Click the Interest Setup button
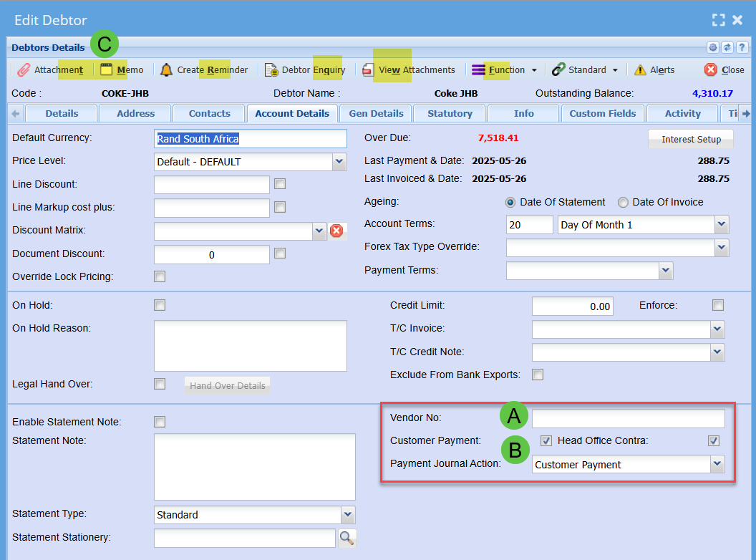The width and height of the screenshot is (756, 560). [x=691, y=139]
